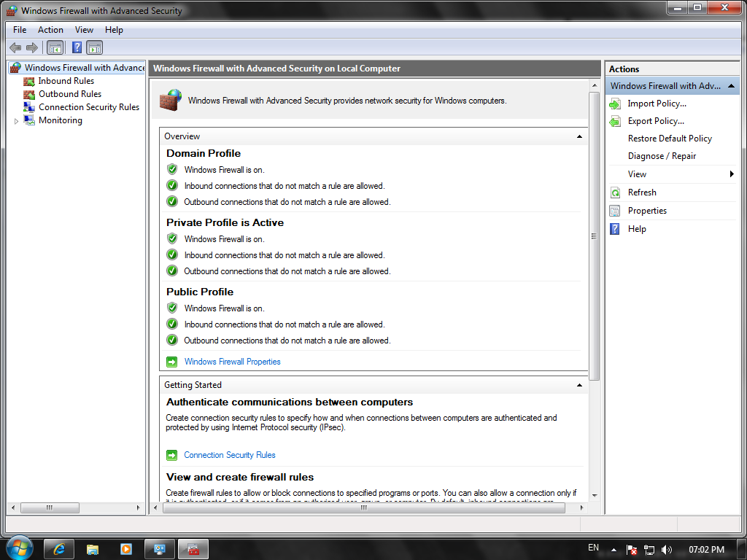The image size is (747, 560).
Task: Expand the Monitoring tree node
Action: (x=16, y=121)
